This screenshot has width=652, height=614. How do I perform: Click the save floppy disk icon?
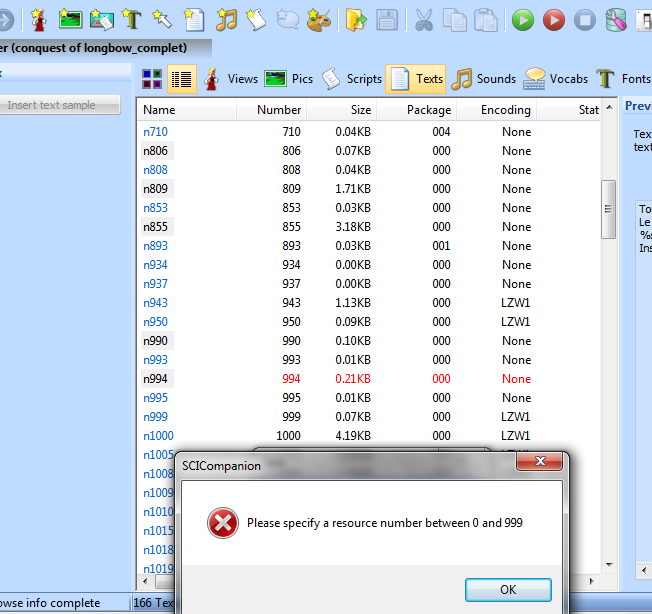click(x=387, y=20)
